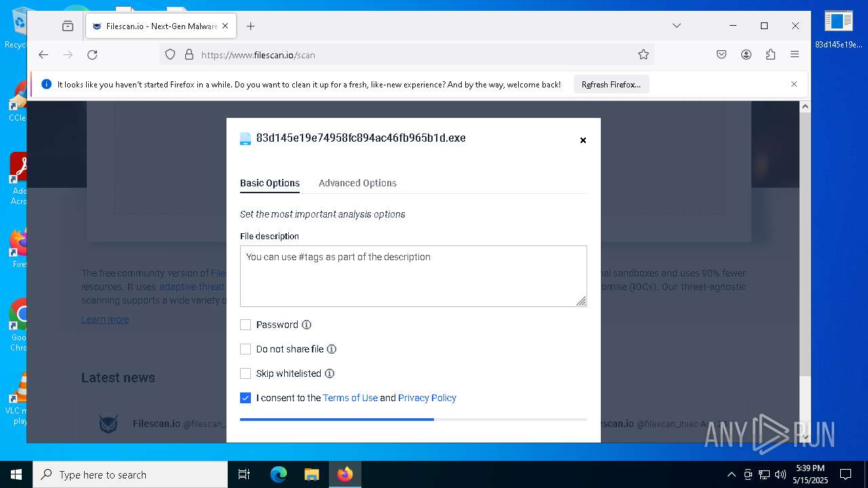868x488 pixels.
Task: Open the Pocket save icon
Action: [x=722, y=55]
